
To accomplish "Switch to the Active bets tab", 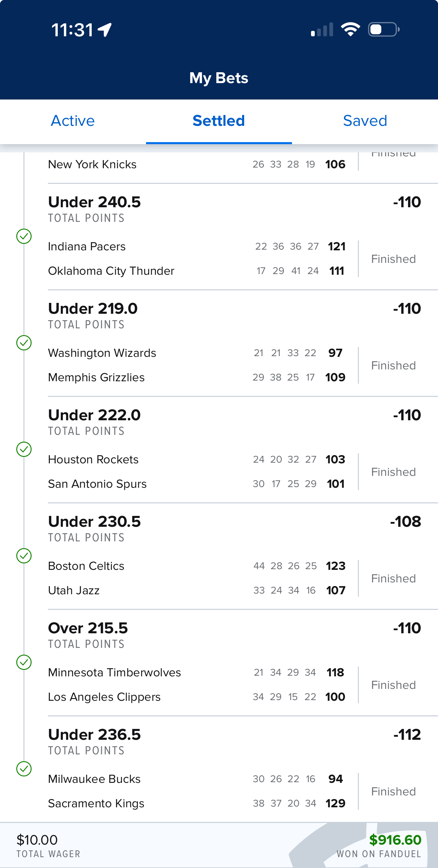I will point(73,121).
